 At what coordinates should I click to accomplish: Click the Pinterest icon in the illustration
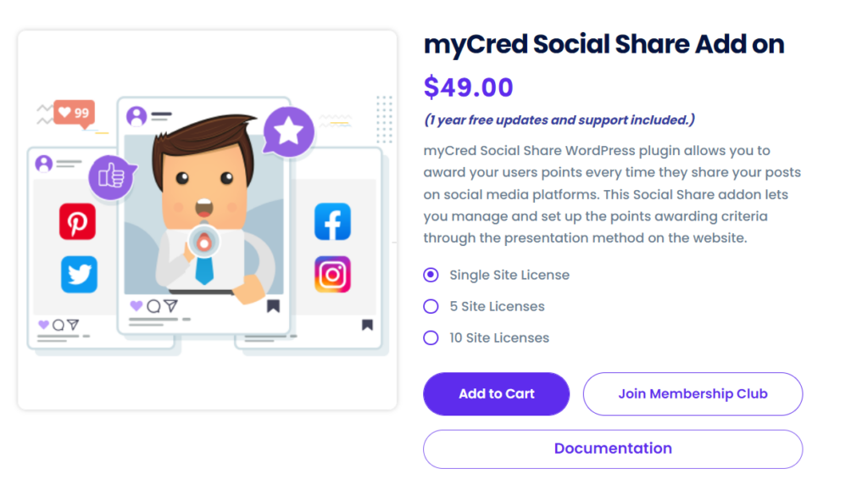point(77,223)
